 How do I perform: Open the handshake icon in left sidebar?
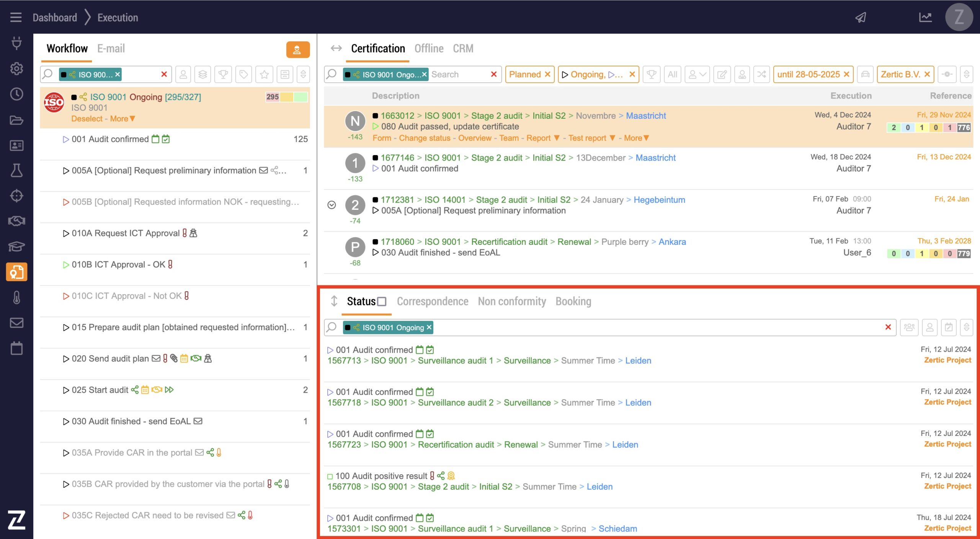[x=16, y=221]
